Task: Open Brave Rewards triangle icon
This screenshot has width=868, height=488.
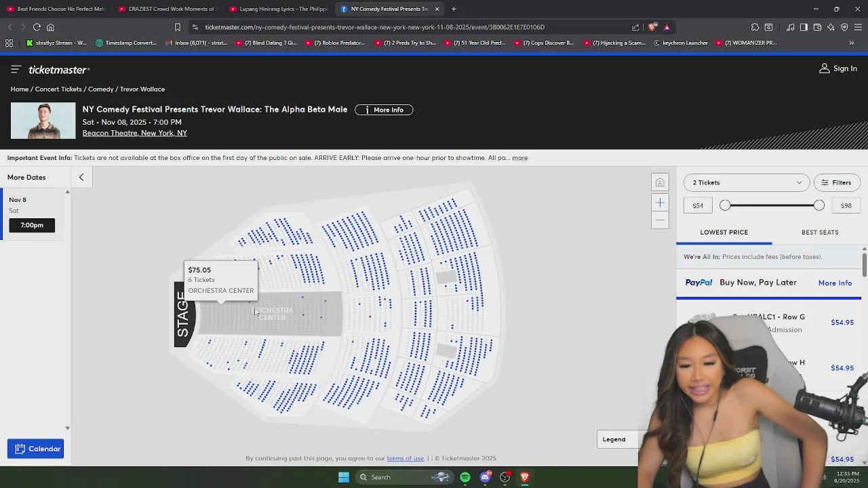Action: (x=667, y=27)
